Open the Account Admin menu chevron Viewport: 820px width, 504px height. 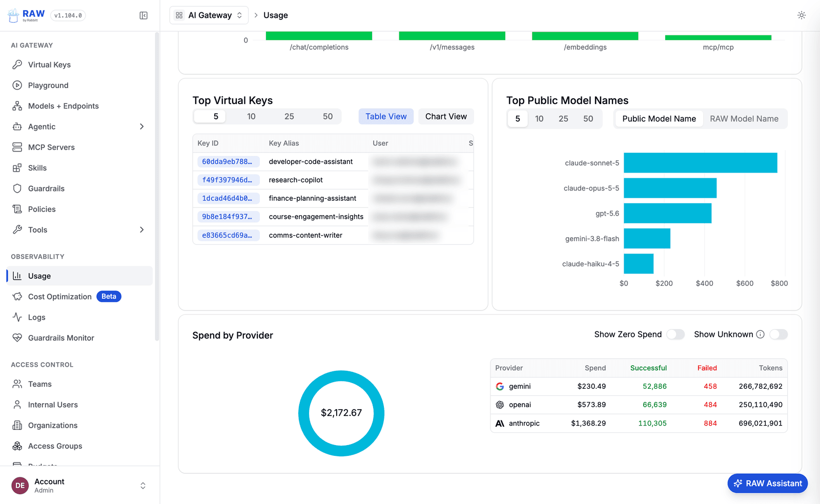(143, 486)
